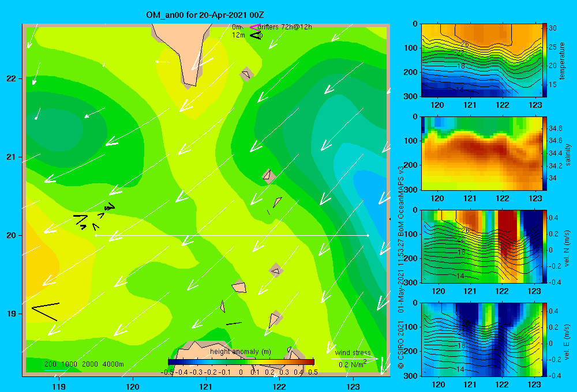Screen dimensions: 577x392
Task: Click the 15 tick on temperature colorbar
Action: [x=553, y=85]
